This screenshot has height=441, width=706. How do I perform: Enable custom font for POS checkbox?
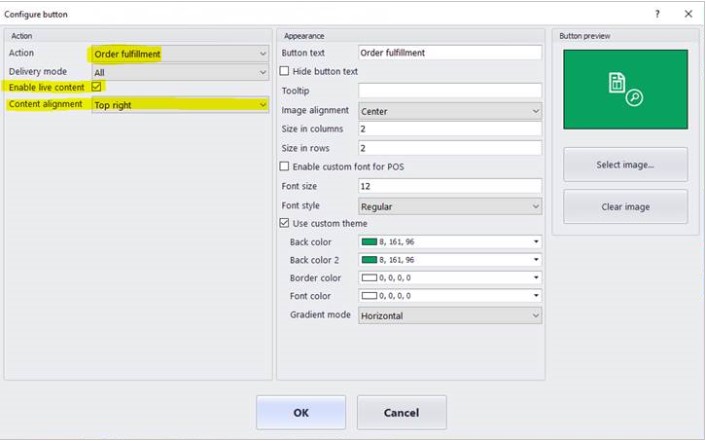pyautogui.click(x=284, y=167)
